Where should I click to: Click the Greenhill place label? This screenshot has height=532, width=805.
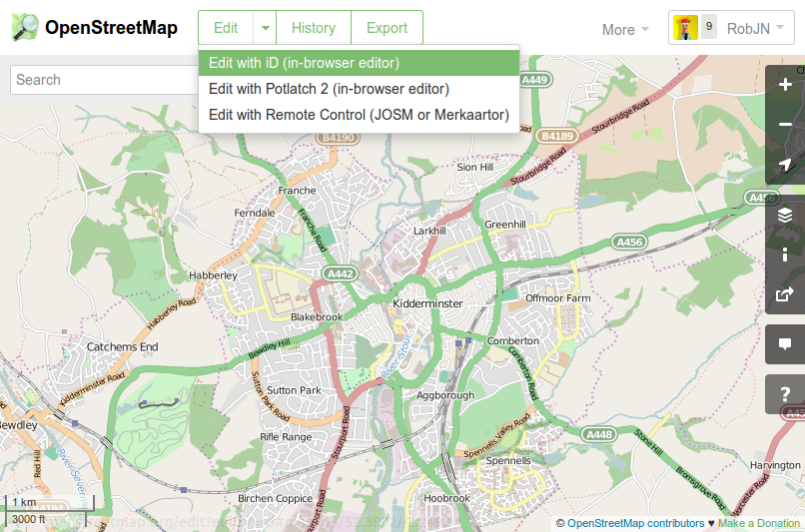click(505, 225)
